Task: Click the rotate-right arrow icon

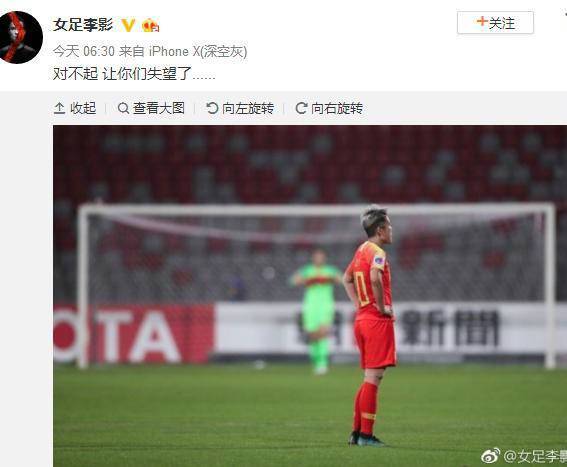Action: coord(301,108)
